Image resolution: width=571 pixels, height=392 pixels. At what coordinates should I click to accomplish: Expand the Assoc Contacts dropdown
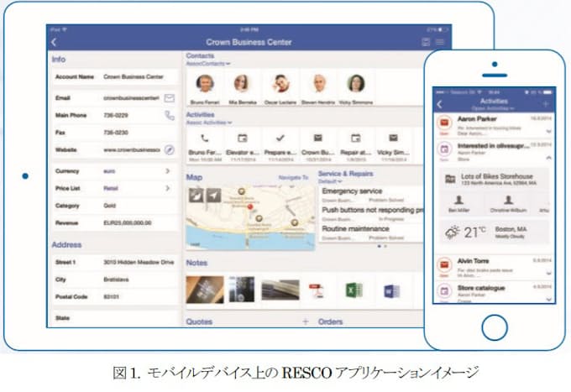pyautogui.click(x=210, y=64)
